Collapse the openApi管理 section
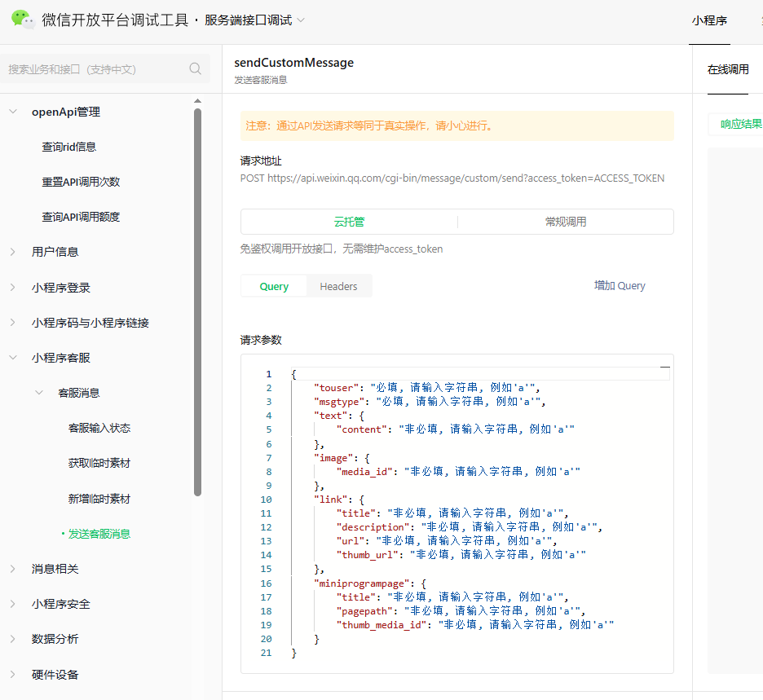763x700 pixels. click(x=13, y=112)
